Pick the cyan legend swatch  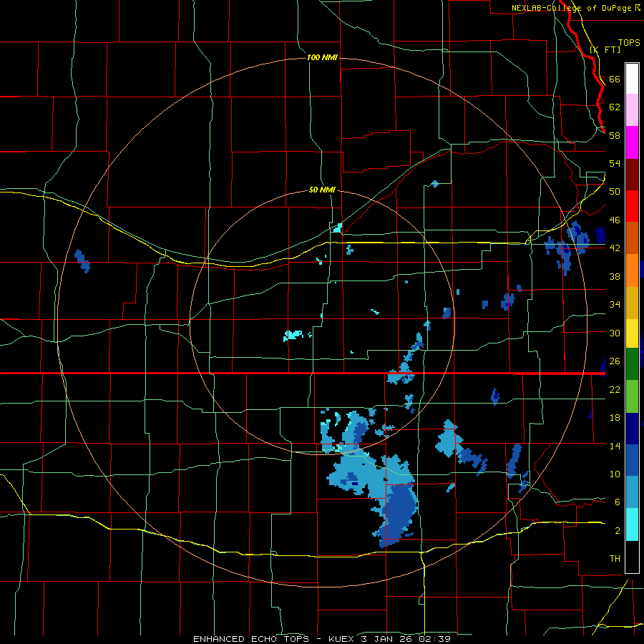pyautogui.click(x=632, y=525)
